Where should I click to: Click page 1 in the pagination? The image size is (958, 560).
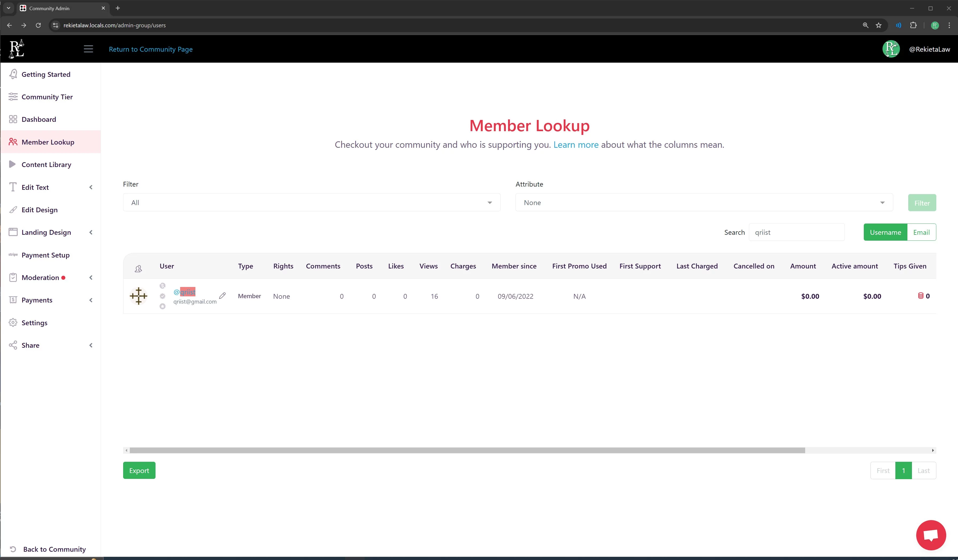pos(904,470)
